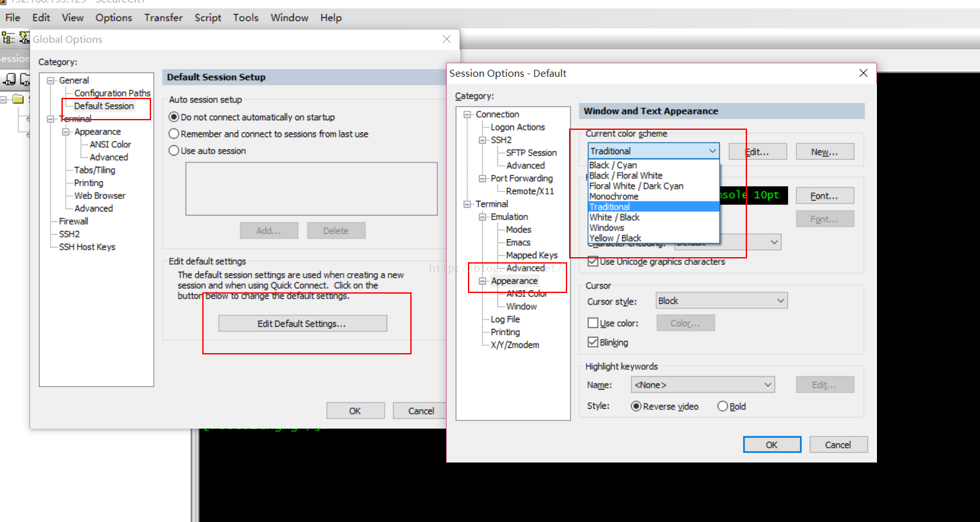
Task: Select X/Y/Zmodem tree item
Action: point(515,345)
